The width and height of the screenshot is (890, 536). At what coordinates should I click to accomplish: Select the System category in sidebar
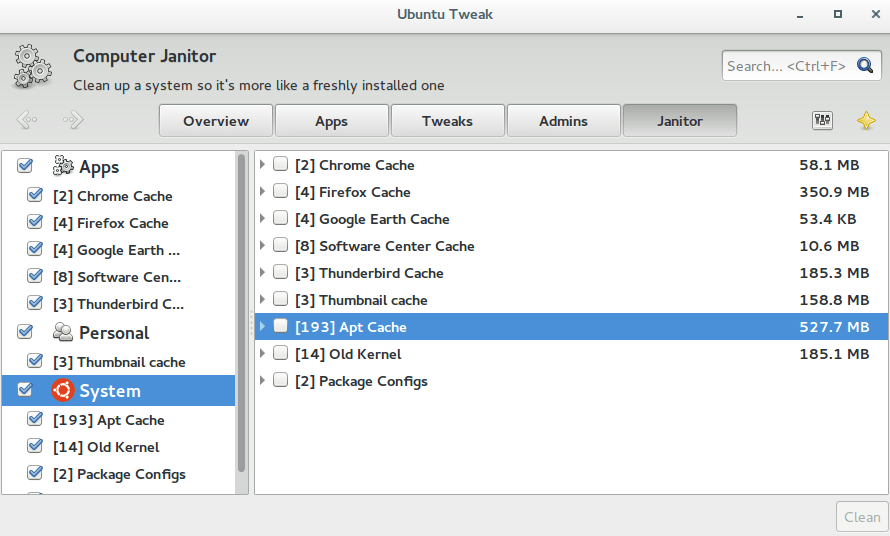(x=118, y=391)
